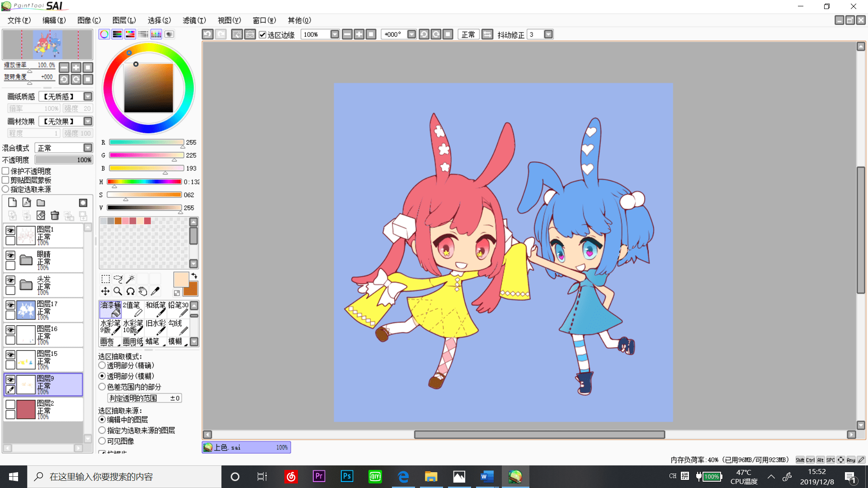This screenshot has width=868, height=488.
Task: Select the 铅笔30 pencil brush
Action: 178,310
